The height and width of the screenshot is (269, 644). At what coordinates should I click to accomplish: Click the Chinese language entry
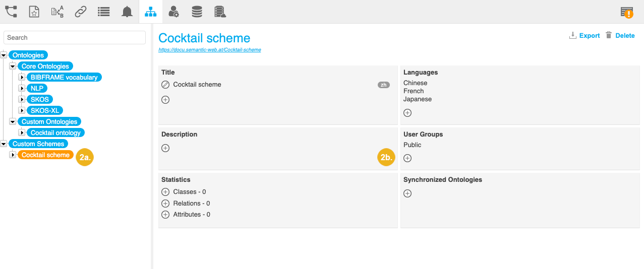(x=415, y=83)
